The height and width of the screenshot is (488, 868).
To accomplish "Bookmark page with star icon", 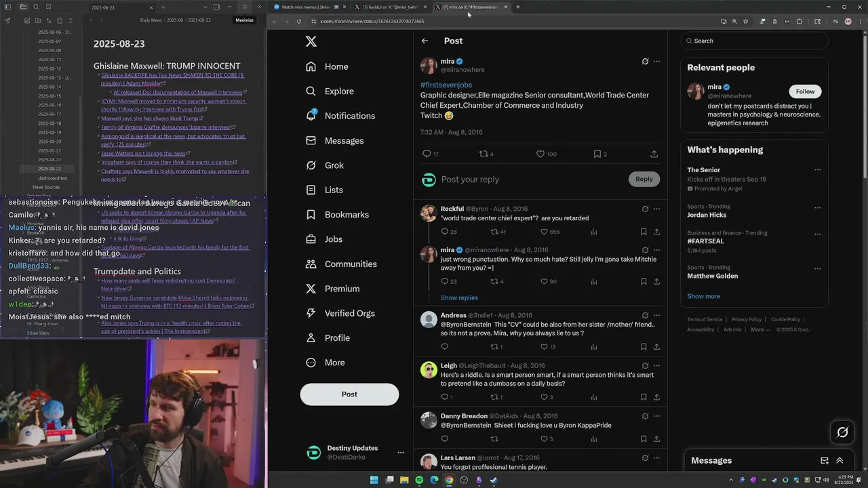I will click(x=745, y=21).
